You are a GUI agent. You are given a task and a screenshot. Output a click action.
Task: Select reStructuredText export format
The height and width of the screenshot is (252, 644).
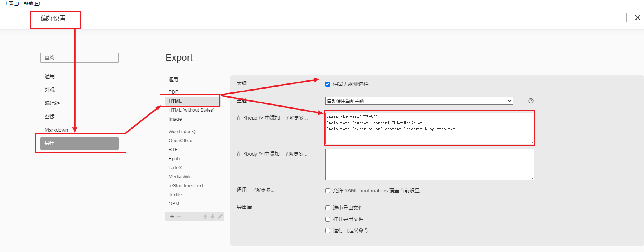(x=186, y=186)
